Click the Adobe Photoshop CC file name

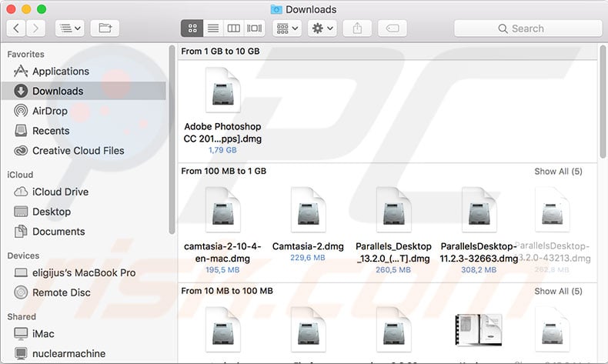pyautogui.click(x=222, y=132)
